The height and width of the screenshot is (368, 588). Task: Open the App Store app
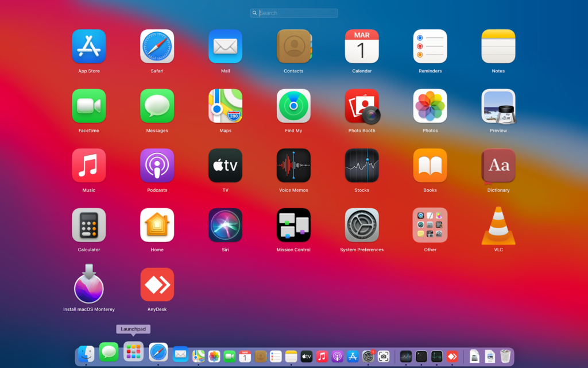tap(88, 47)
